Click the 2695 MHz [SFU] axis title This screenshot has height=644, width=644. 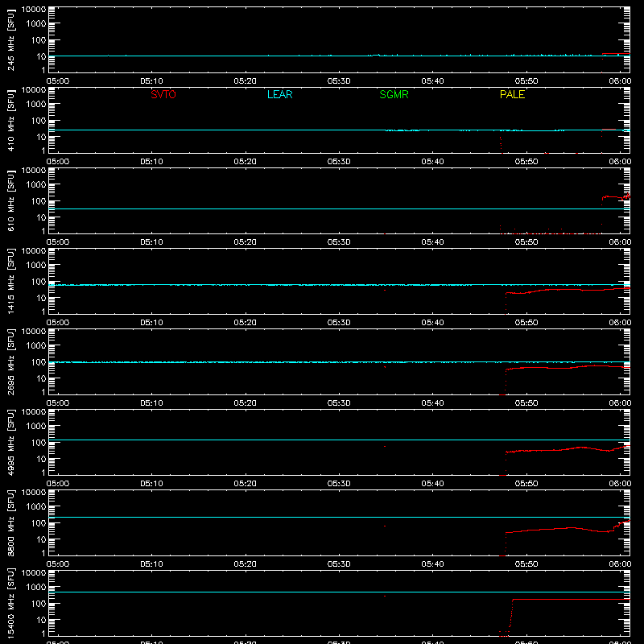(x=11, y=361)
